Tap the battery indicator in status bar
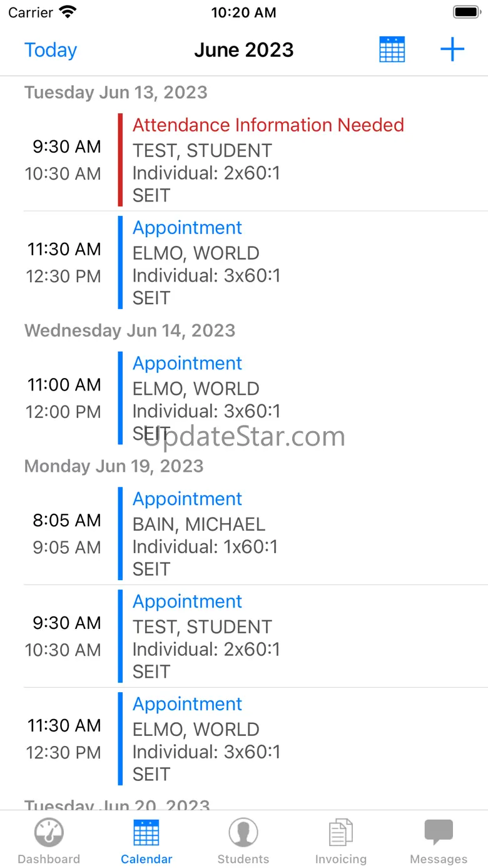 [x=467, y=12]
